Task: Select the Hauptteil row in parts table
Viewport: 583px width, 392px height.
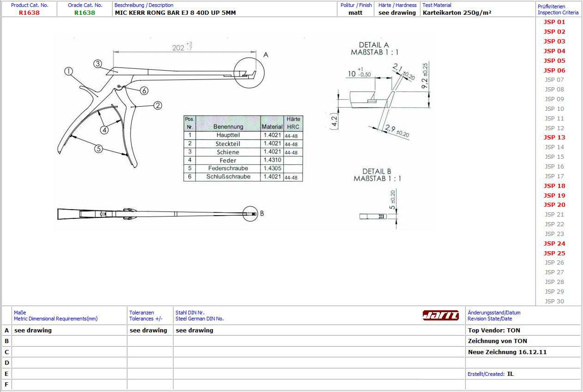Action: click(x=228, y=135)
